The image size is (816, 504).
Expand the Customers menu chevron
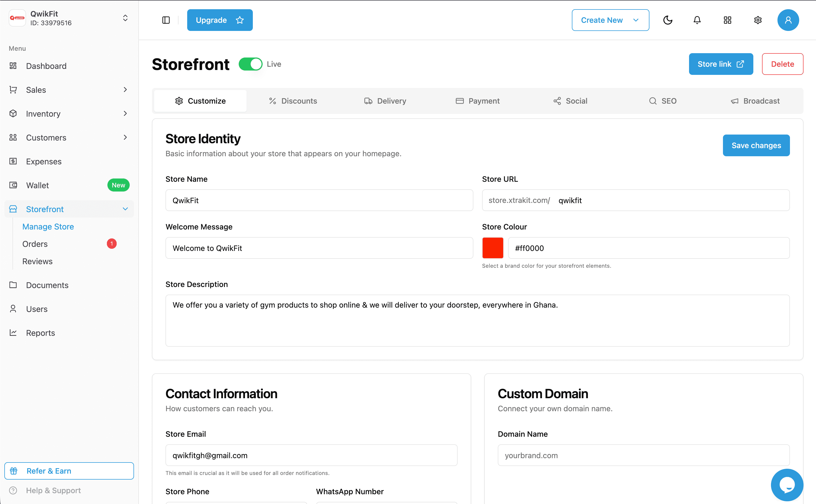pos(125,137)
